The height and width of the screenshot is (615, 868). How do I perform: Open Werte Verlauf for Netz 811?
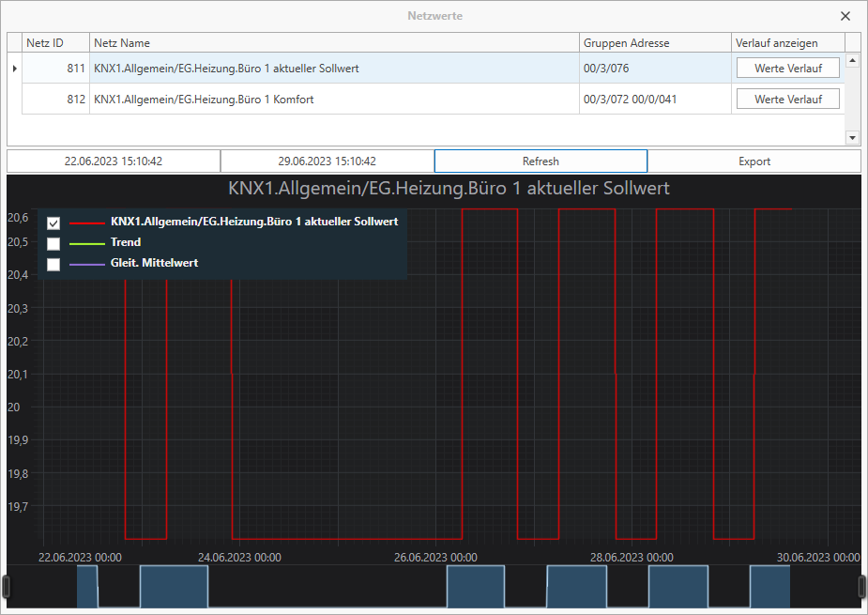pos(787,69)
